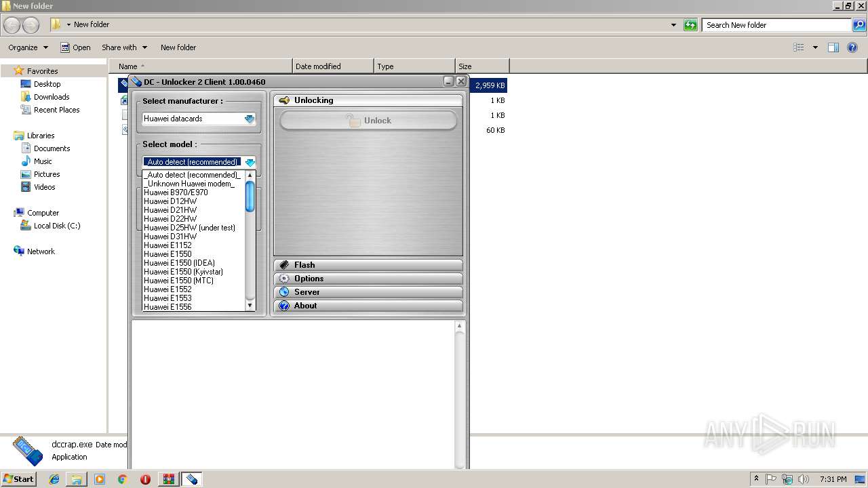This screenshot has width=868, height=488.
Task: Select Huawei E1550 (Kyivstar) model
Action: (x=193, y=272)
